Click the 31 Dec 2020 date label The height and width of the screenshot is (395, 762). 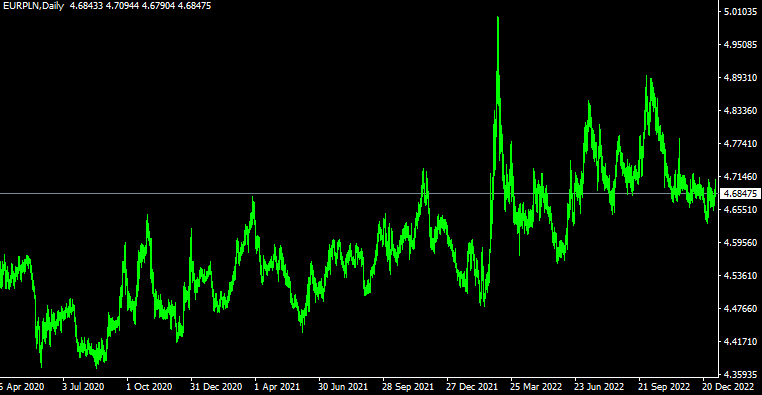216,387
